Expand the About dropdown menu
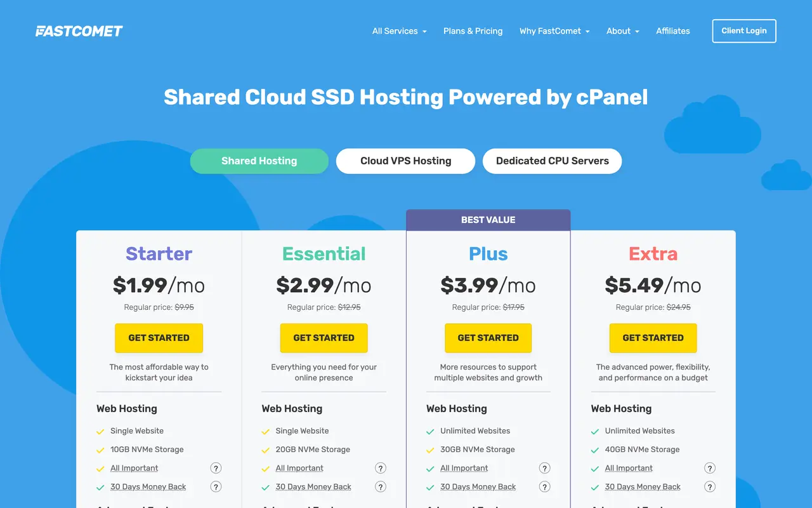 tap(622, 30)
